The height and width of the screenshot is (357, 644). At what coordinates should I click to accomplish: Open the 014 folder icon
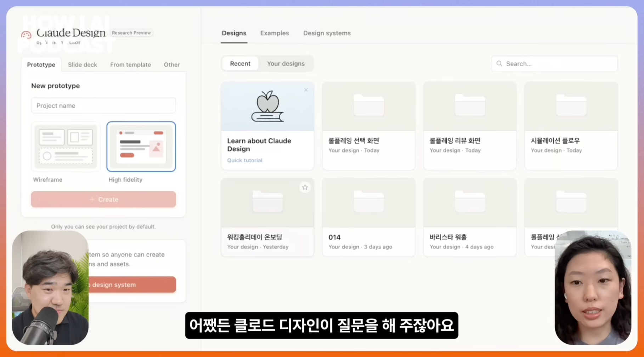coord(369,201)
